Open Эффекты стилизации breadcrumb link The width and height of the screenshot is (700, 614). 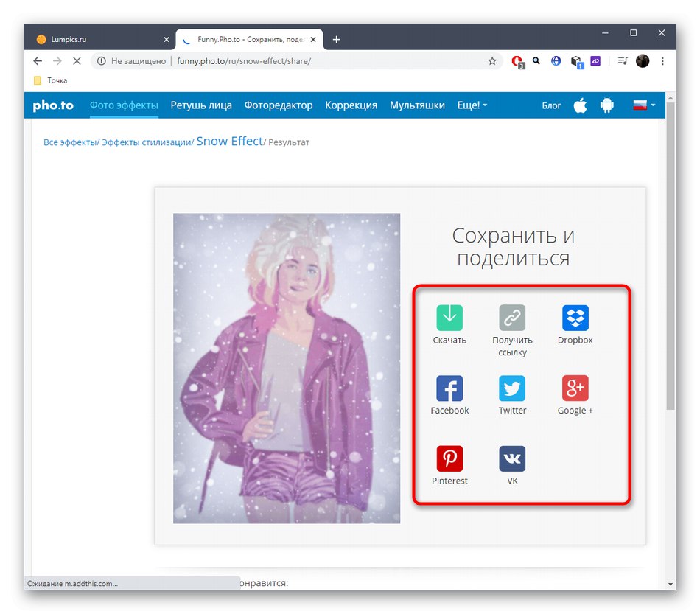point(147,142)
